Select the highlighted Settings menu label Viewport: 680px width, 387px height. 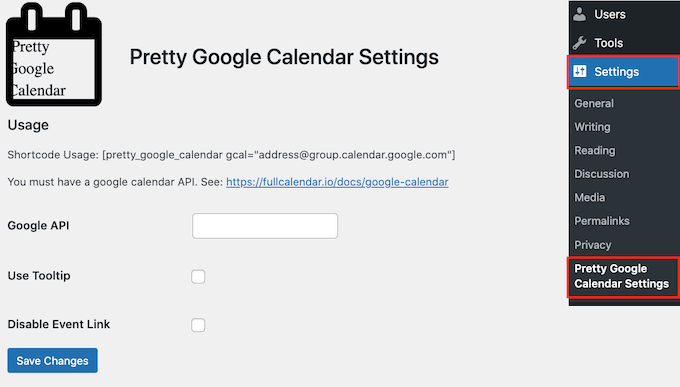(616, 72)
